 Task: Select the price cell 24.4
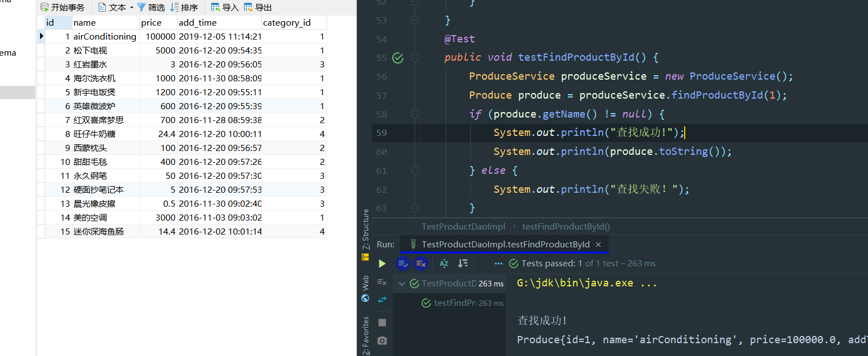158,134
